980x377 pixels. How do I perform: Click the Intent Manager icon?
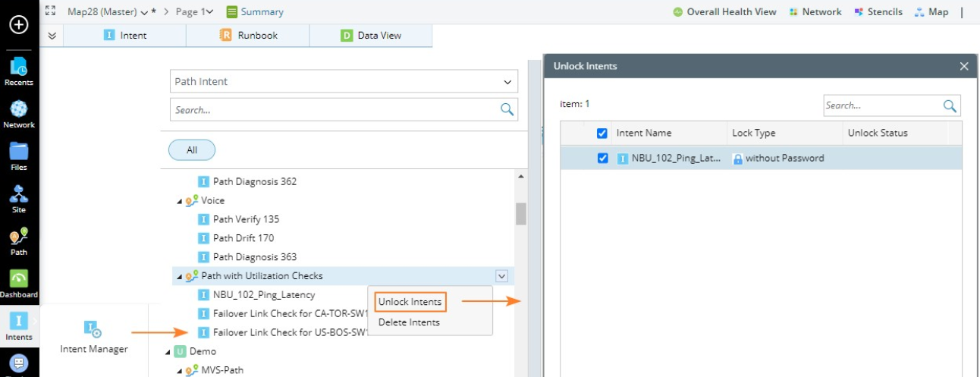[x=93, y=329]
